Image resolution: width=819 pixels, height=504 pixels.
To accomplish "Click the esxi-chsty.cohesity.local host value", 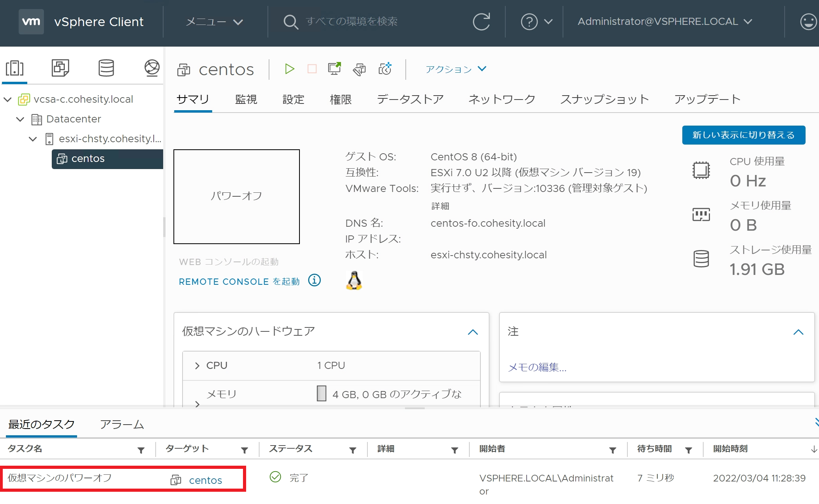I will [x=489, y=255].
